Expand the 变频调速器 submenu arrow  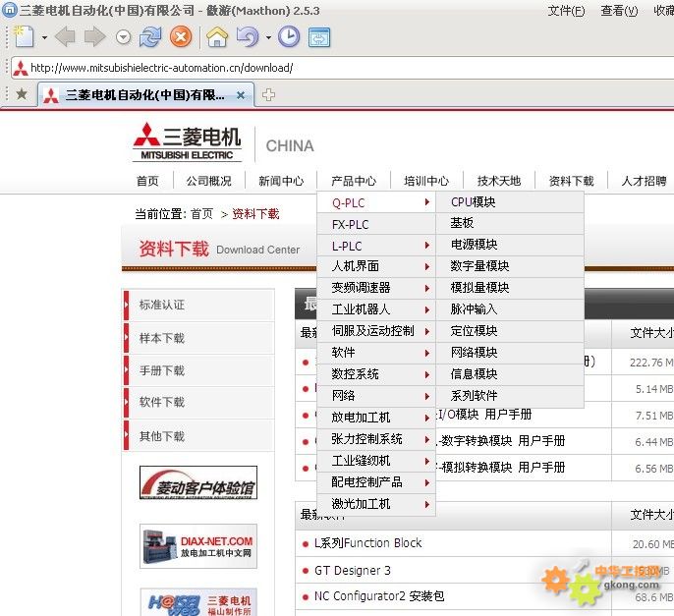coord(426,288)
